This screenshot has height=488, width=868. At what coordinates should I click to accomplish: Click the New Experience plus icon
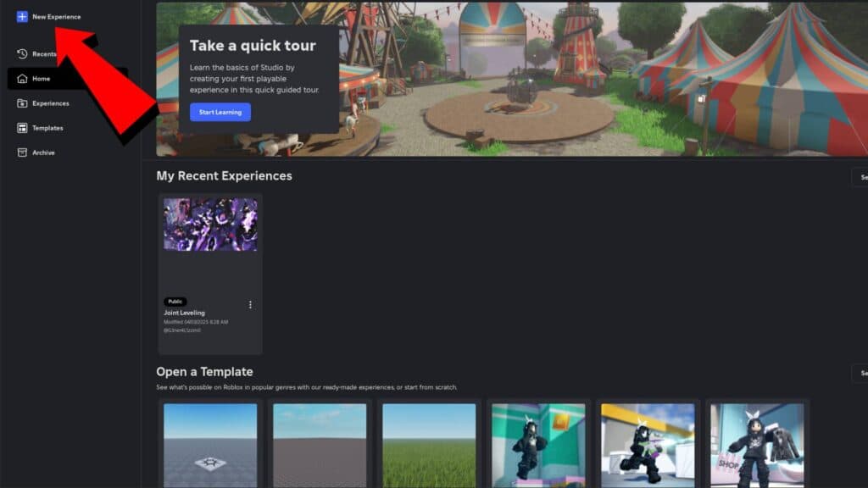(x=20, y=15)
